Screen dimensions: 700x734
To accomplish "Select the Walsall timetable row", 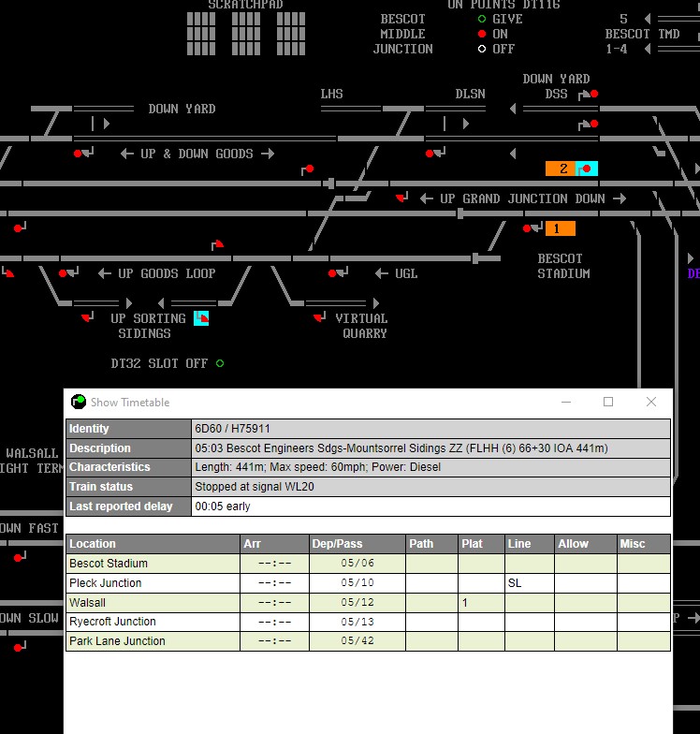I will pos(369,603).
